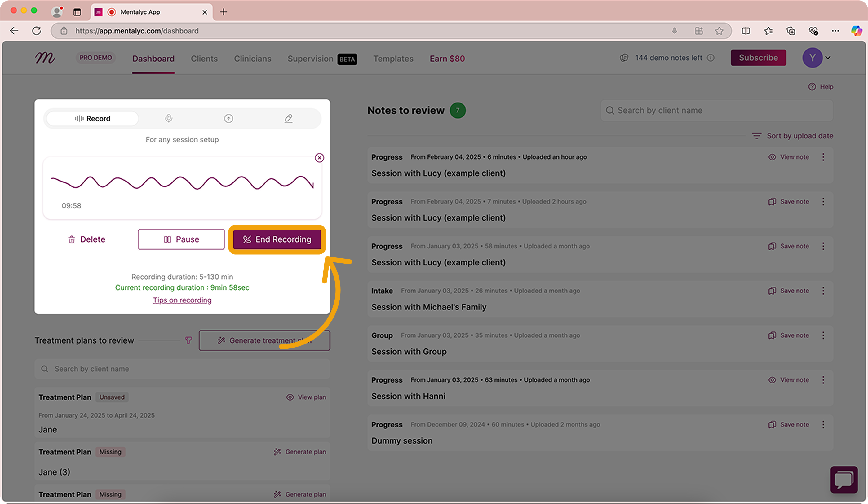
Task: Open more options for 7 minutes Lucy session
Action: 823,202
